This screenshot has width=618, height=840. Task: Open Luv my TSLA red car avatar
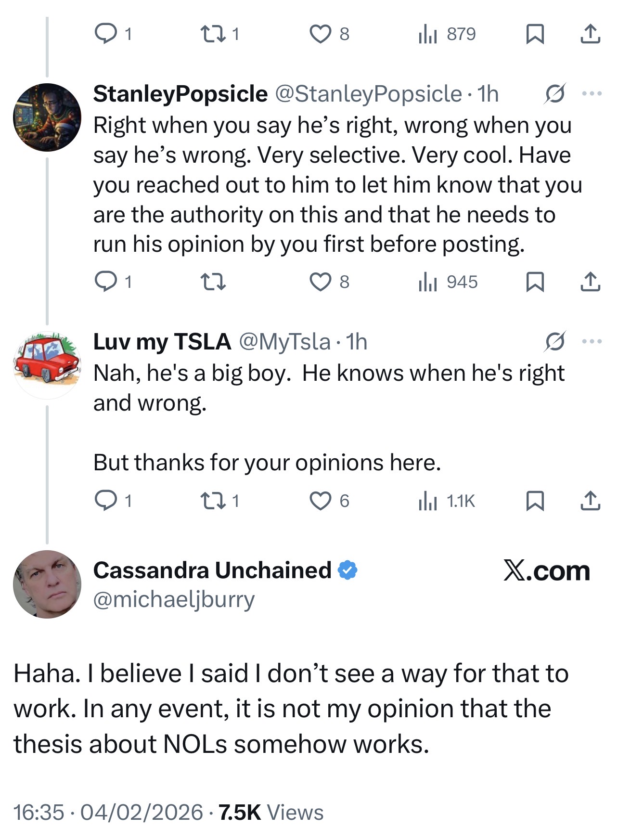tap(47, 365)
